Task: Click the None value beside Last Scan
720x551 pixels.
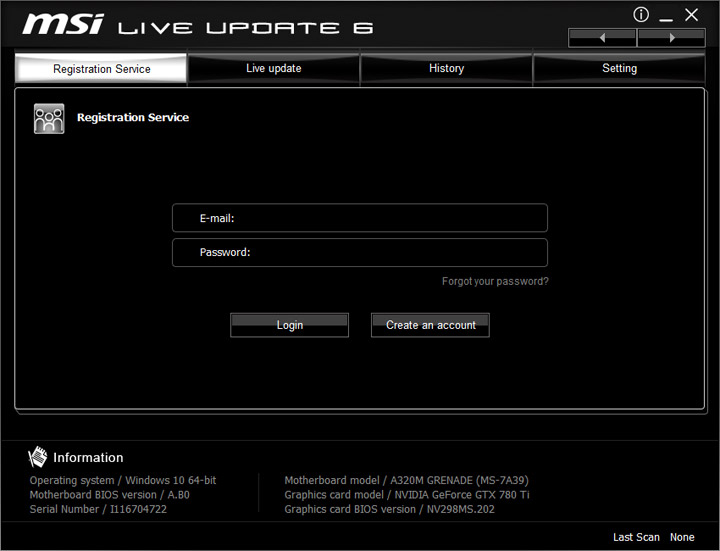Action: [682, 537]
